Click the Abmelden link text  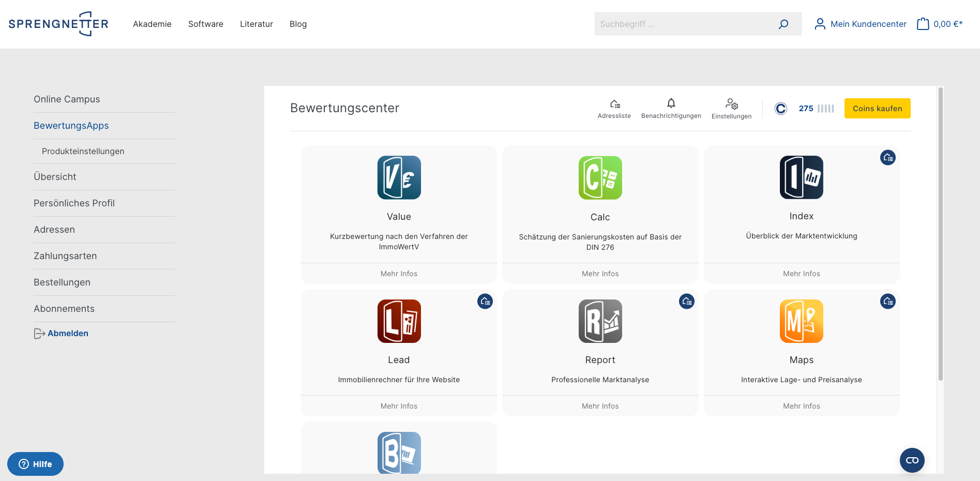coord(68,334)
